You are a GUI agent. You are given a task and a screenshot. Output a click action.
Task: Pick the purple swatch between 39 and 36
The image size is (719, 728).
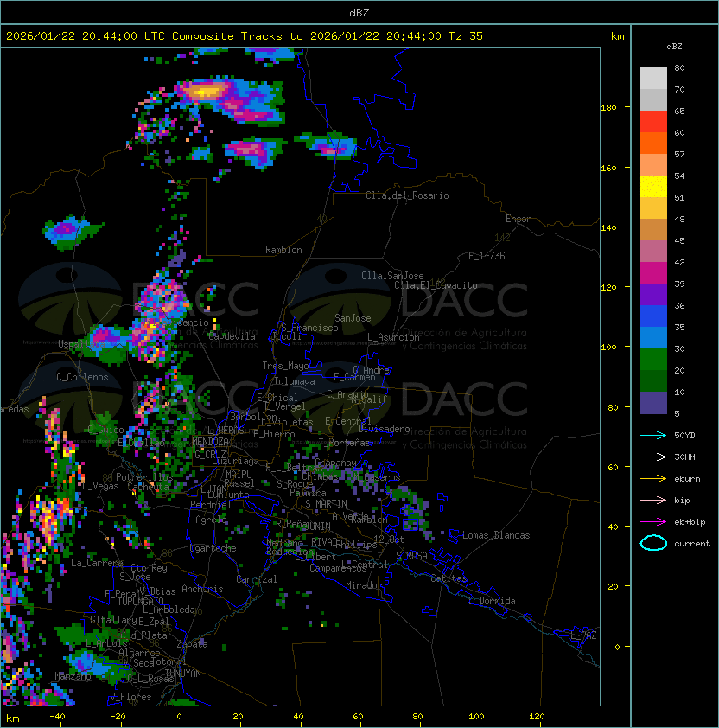pos(653,294)
